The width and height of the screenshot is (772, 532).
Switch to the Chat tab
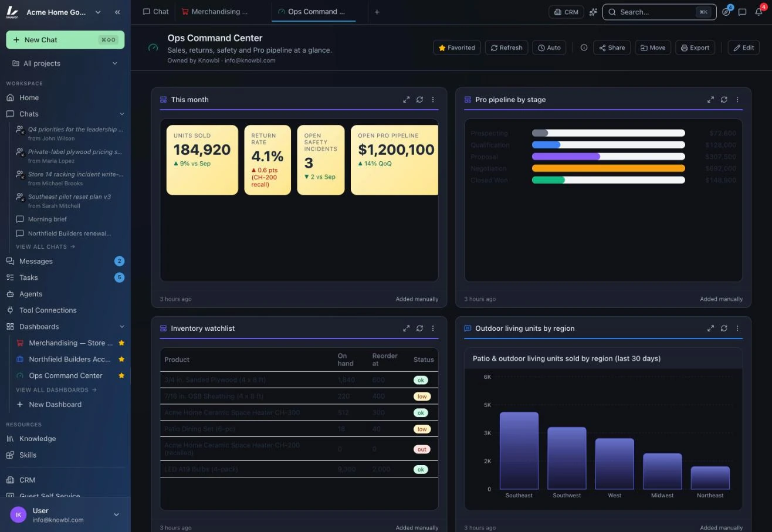pos(155,12)
